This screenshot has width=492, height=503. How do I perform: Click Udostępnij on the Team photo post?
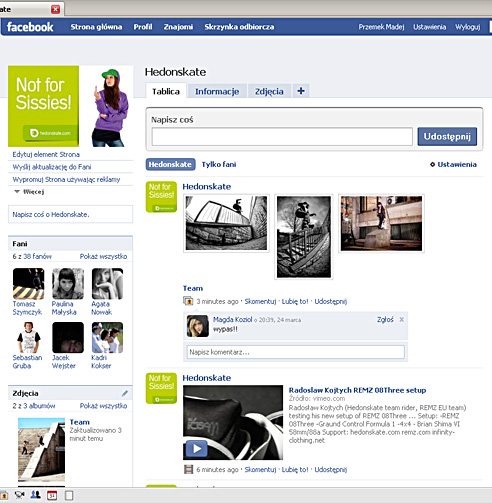point(331,301)
